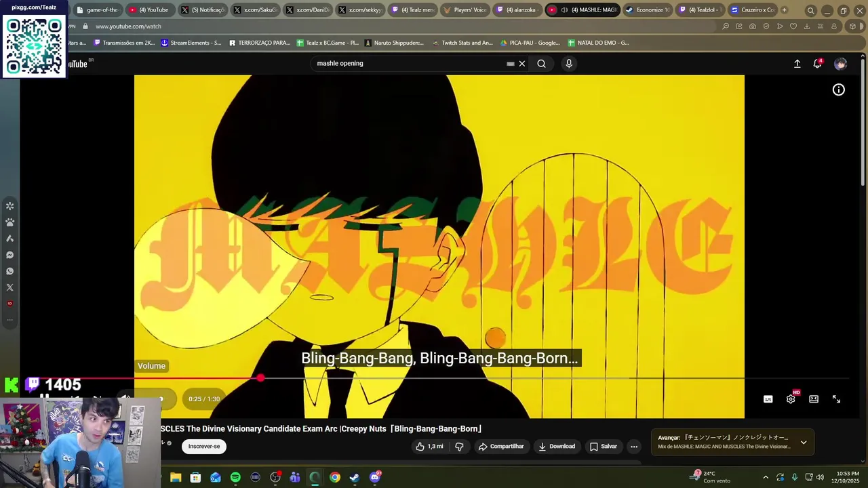The height and width of the screenshot is (488, 868).
Task: Toggle theater mode on the player
Action: click(814, 399)
